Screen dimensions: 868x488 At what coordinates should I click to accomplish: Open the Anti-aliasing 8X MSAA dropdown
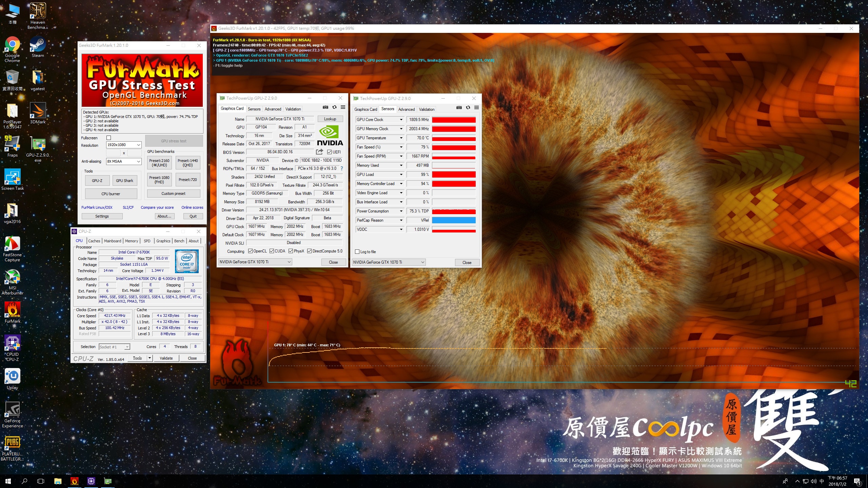(124, 161)
